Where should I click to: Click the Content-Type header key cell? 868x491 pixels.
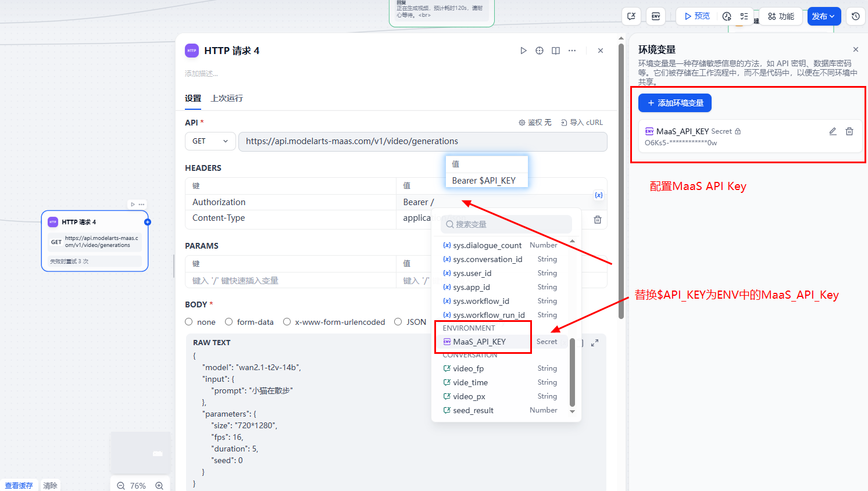[x=290, y=218]
